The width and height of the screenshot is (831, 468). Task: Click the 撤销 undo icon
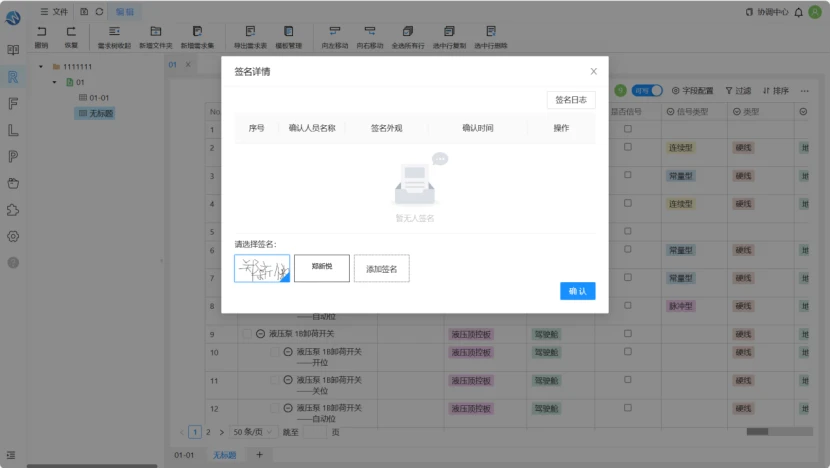pos(41,32)
